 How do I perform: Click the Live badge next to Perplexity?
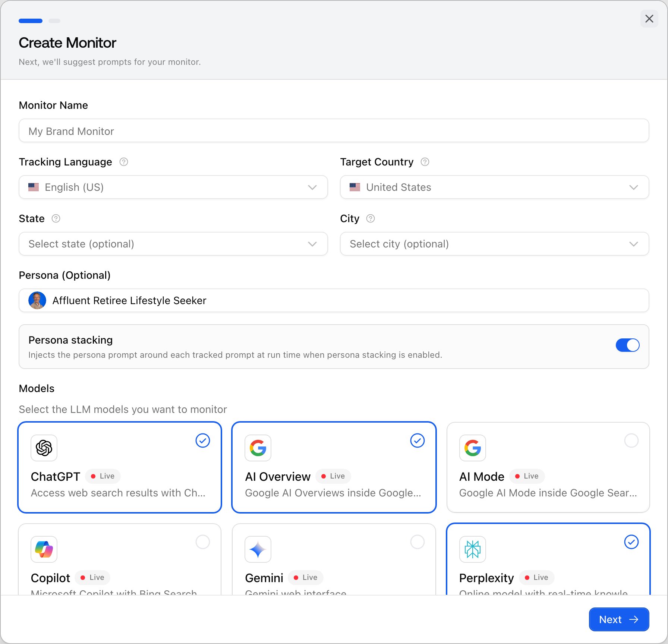[x=537, y=577]
